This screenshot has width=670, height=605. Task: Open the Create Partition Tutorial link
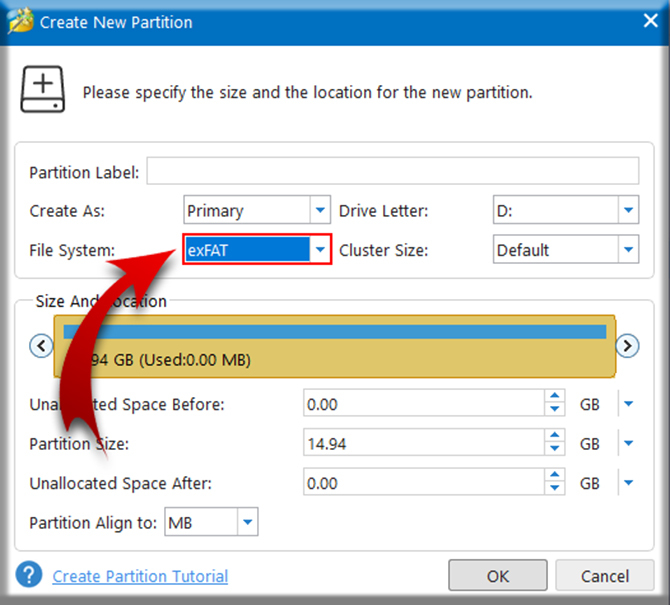(x=140, y=576)
